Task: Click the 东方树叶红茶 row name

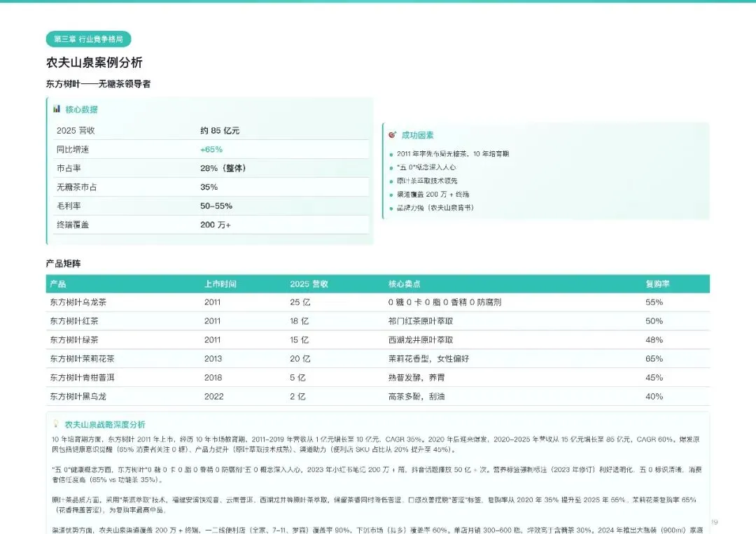Action: pyautogui.click(x=73, y=321)
